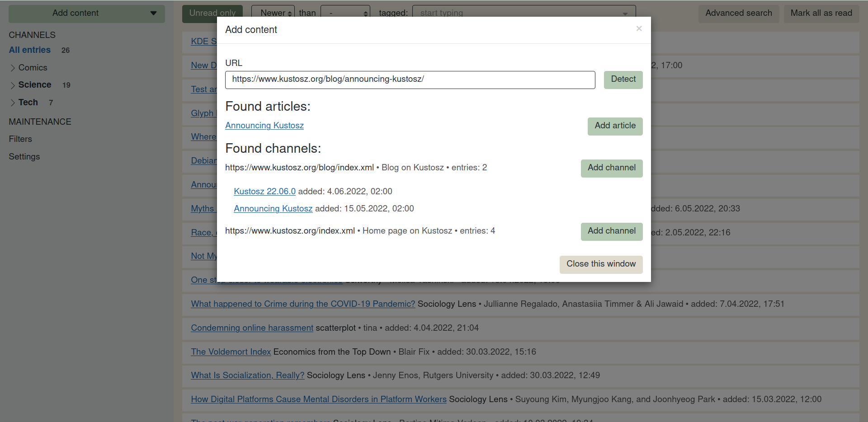Click Close this window button
Viewport: 868px width, 422px height.
(x=601, y=264)
